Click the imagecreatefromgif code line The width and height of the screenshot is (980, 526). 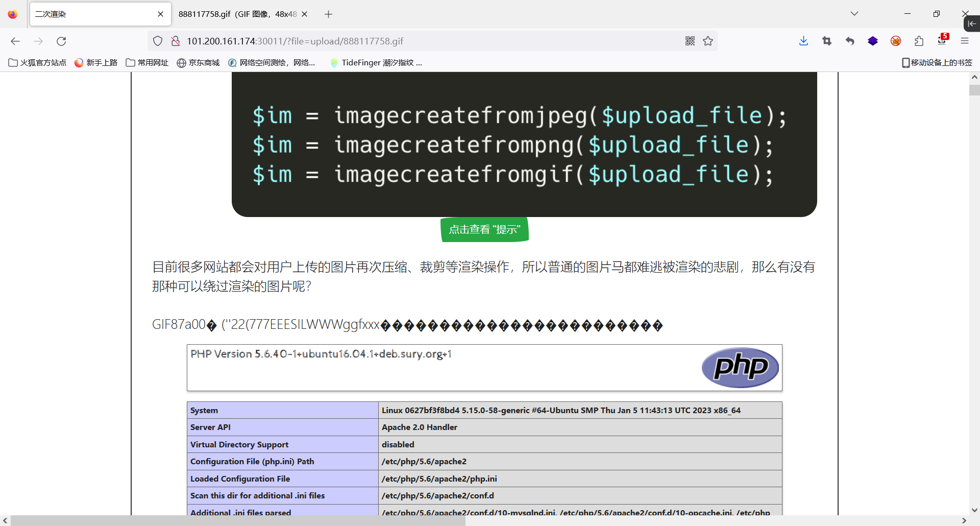tap(512, 175)
